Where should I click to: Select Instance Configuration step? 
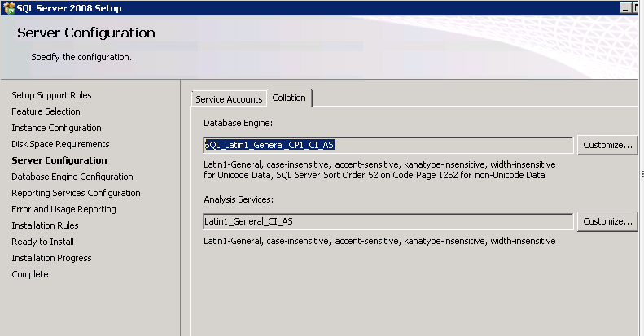[56, 128]
